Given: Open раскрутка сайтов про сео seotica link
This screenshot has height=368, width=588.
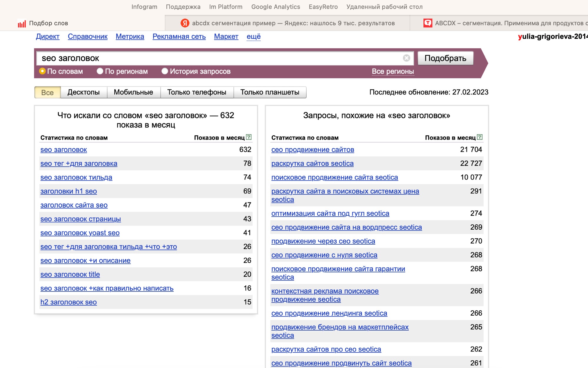Looking at the screenshot, I should tap(326, 349).
